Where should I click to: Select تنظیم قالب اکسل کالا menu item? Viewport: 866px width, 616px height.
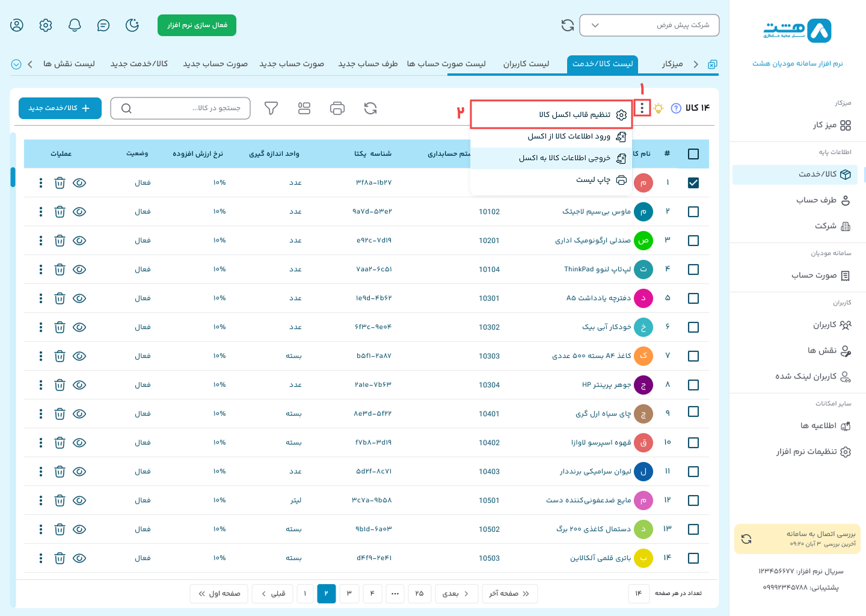(574, 115)
